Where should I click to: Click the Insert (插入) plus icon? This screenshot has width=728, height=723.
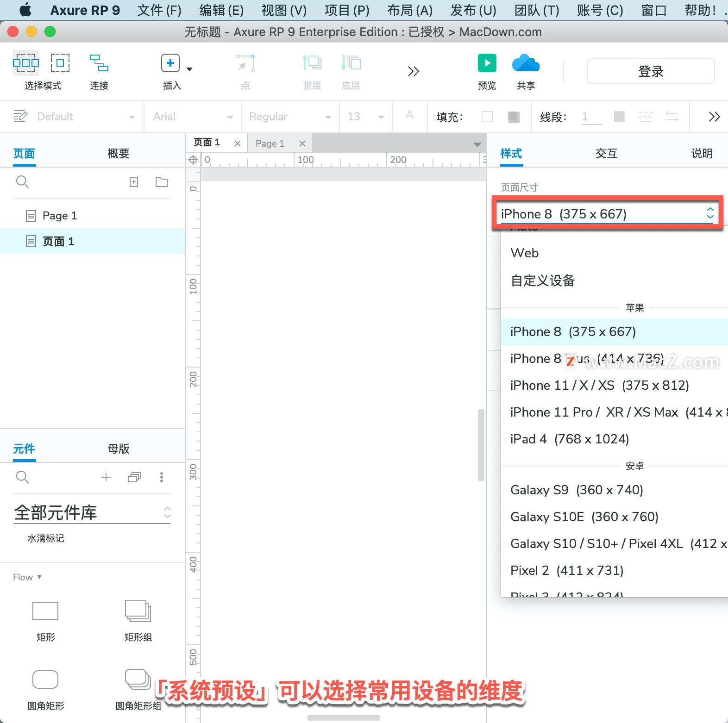click(170, 63)
